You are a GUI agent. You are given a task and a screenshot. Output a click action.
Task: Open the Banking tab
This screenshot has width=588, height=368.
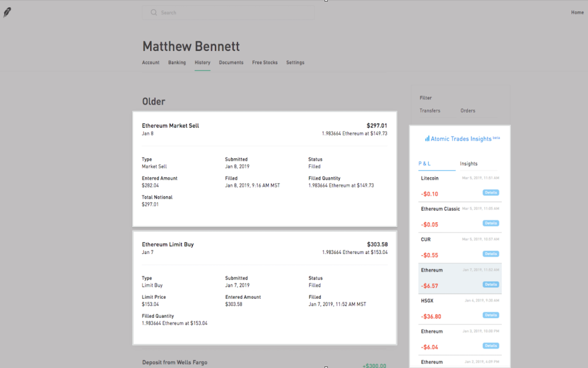pyautogui.click(x=177, y=63)
